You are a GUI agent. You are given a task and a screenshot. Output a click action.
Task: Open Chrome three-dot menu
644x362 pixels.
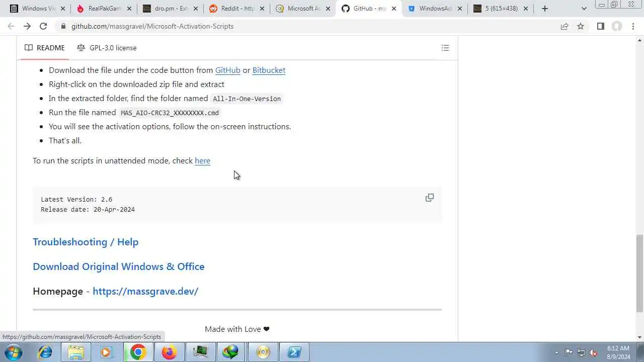coord(633,26)
